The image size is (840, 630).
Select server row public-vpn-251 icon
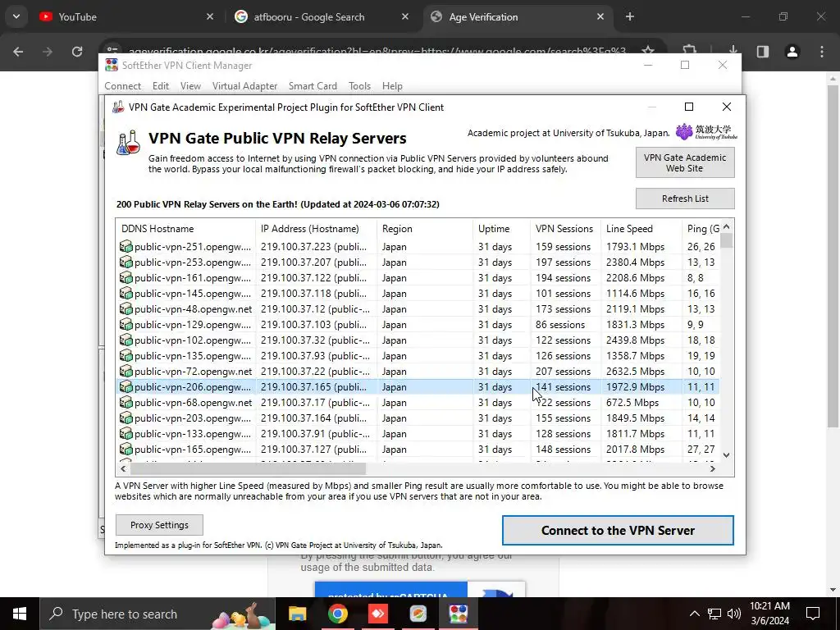pos(126,246)
